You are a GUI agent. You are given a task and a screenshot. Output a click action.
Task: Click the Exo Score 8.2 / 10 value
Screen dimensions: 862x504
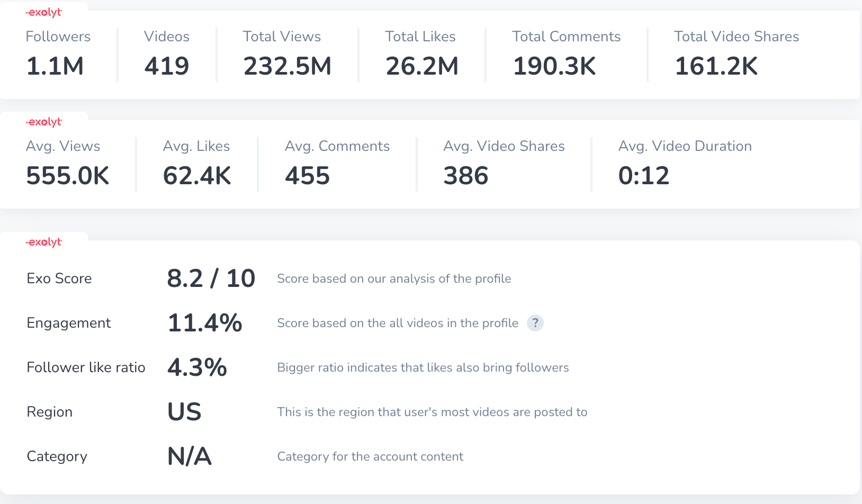pos(211,278)
